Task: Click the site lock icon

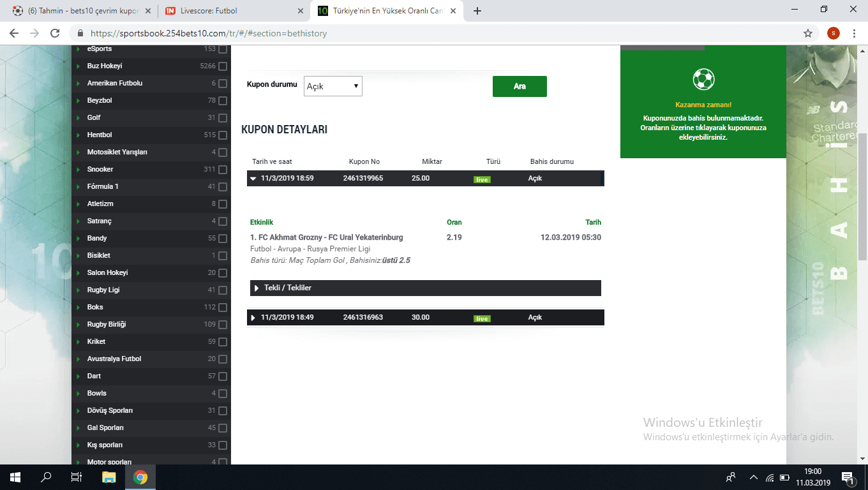Action: tap(80, 33)
